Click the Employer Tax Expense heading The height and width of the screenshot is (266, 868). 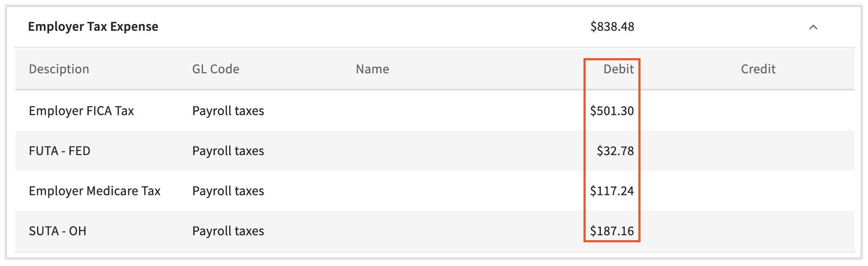93,27
